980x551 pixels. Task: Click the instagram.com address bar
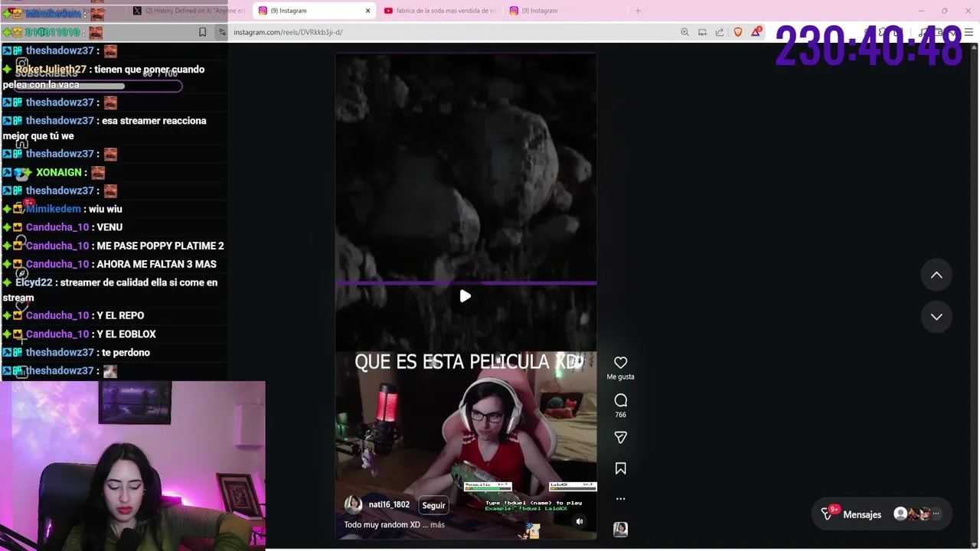coord(452,32)
